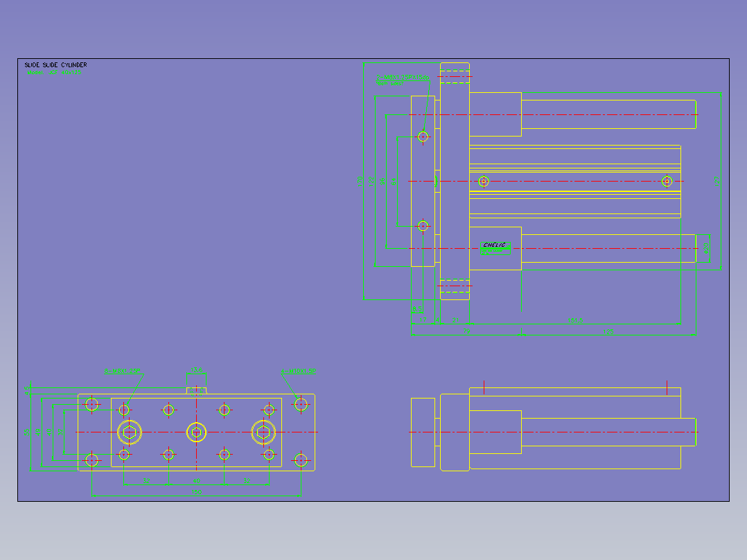
Task: Click the '49' vertical dimension
Action: point(38,432)
